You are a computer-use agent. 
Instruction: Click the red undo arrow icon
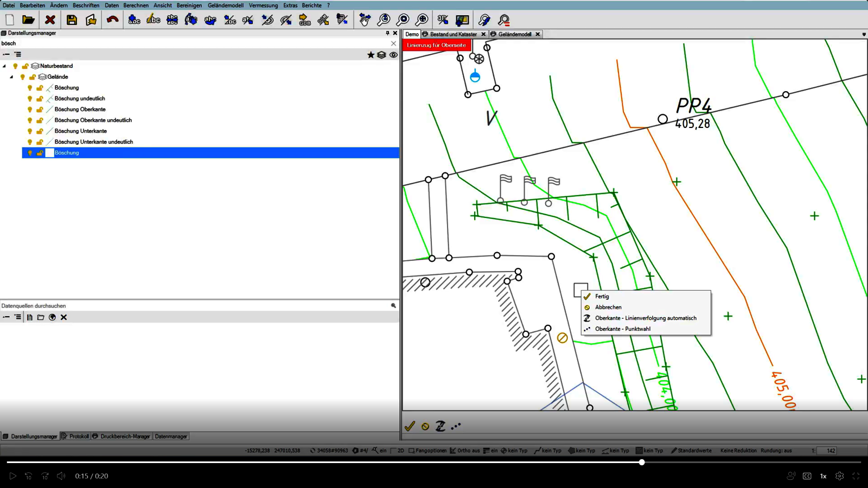[x=112, y=20]
